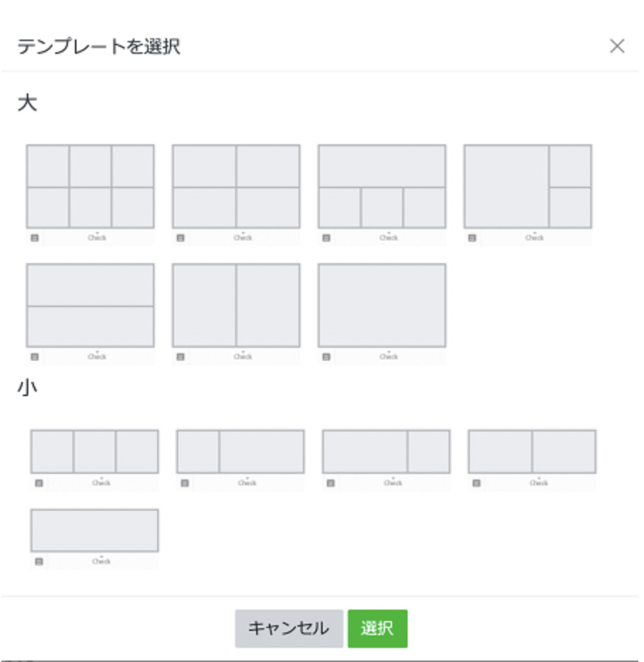This screenshot has height=662, width=644.
Task: Close the テンプレートを選択 dialog
Action: [x=616, y=47]
